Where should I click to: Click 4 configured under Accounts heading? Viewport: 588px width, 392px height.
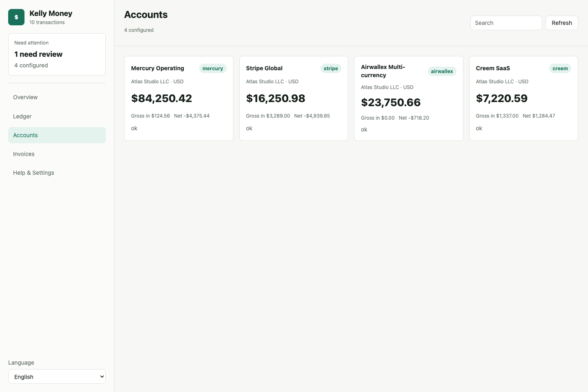tap(139, 30)
